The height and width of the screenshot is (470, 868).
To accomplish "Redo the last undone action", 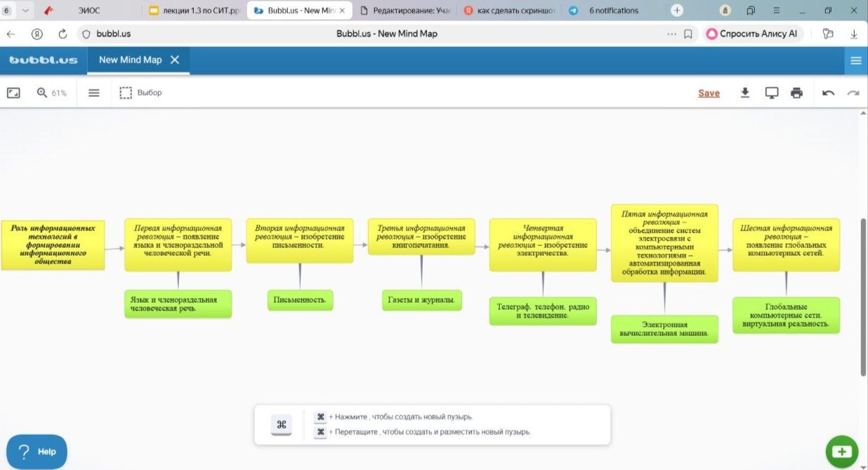I will coord(853,93).
